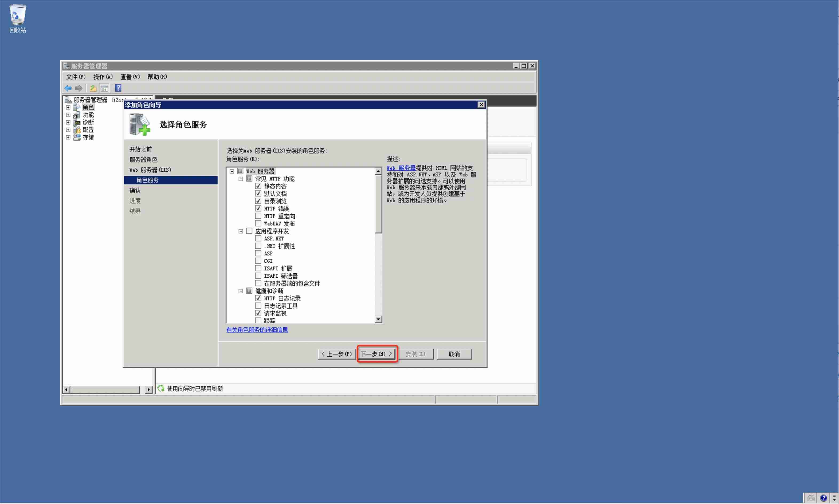Uncheck the 目录浏览 role service

258,201
